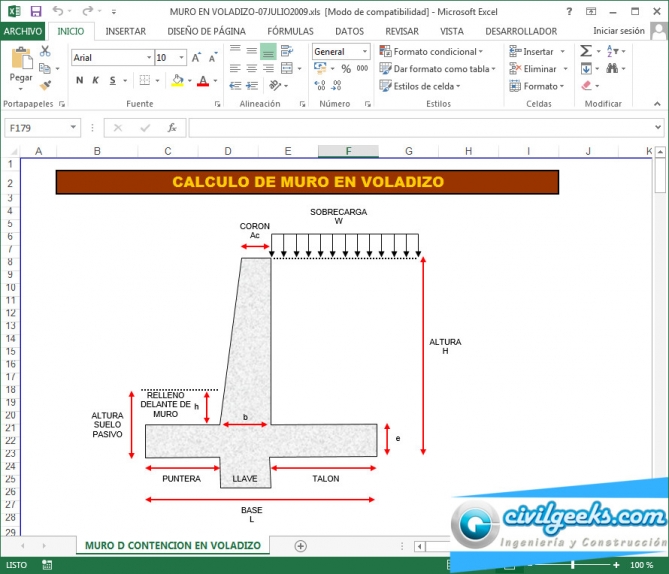
Task: Select the Format Painter brush icon
Action: click(45, 87)
